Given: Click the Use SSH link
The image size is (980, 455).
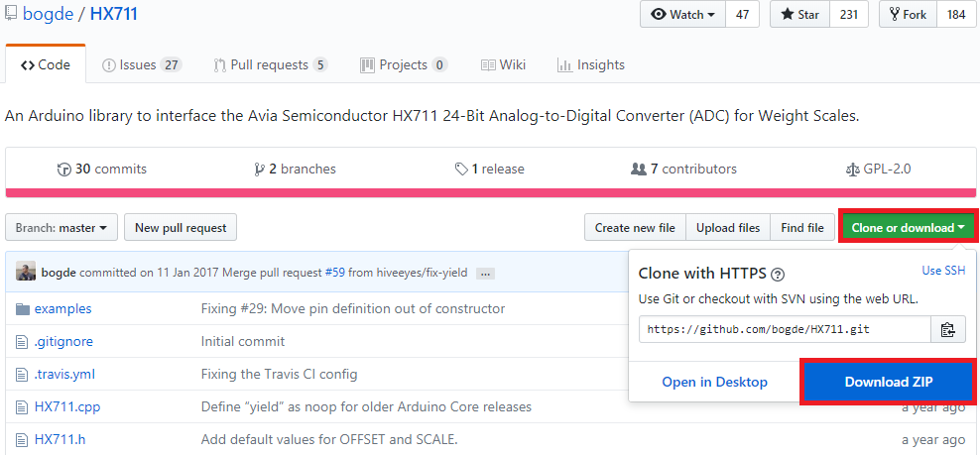Looking at the screenshot, I should click(x=943, y=271).
